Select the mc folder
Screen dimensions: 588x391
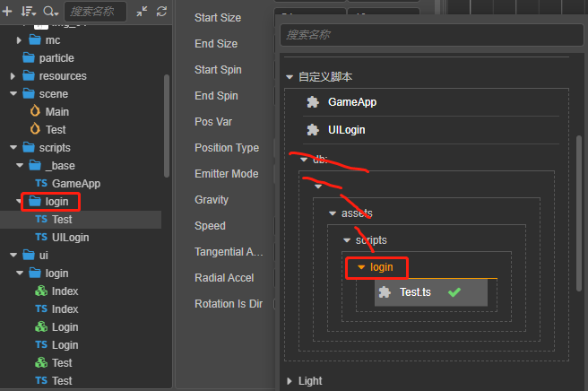pyautogui.click(x=45, y=40)
